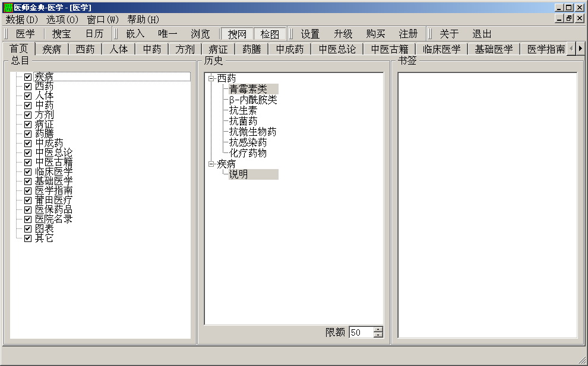Uncheck the 中药 checkbox in 总目
This screenshot has height=366, width=588.
click(28, 106)
